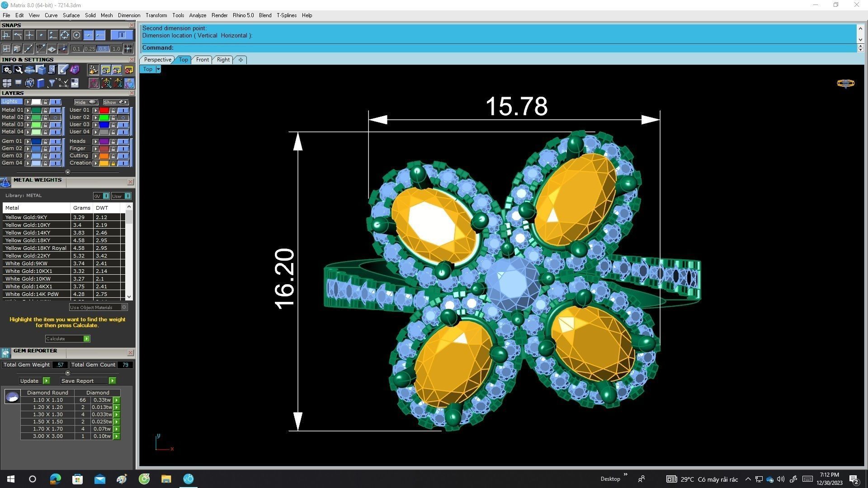Click the blue book icon
The width and height of the screenshot is (868, 488).
[x=41, y=83]
